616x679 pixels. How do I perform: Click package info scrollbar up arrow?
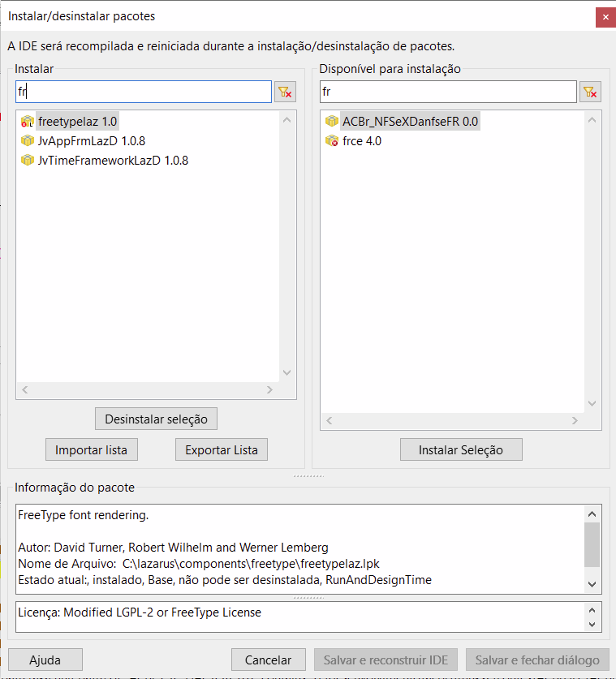click(592, 514)
